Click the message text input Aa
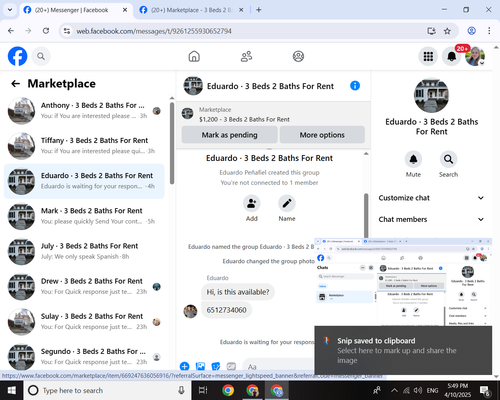Screen dimensions: 500x400 pyautogui.click(x=278, y=367)
